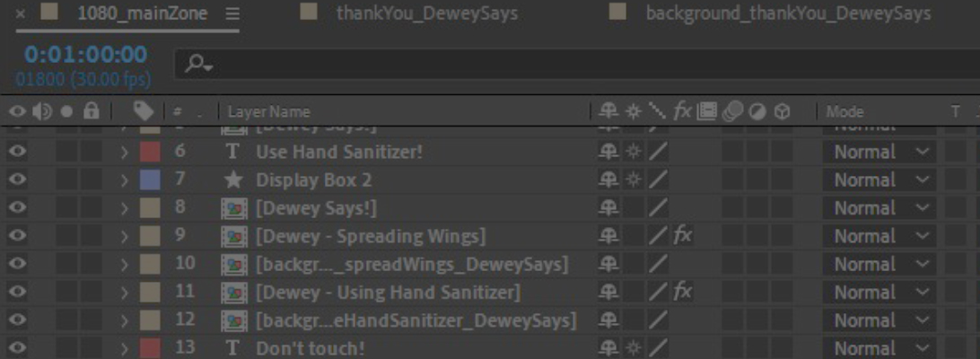Toggle continuous rasterize star on Display Box 2
The image size is (980, 359).
tap(633, 180)
